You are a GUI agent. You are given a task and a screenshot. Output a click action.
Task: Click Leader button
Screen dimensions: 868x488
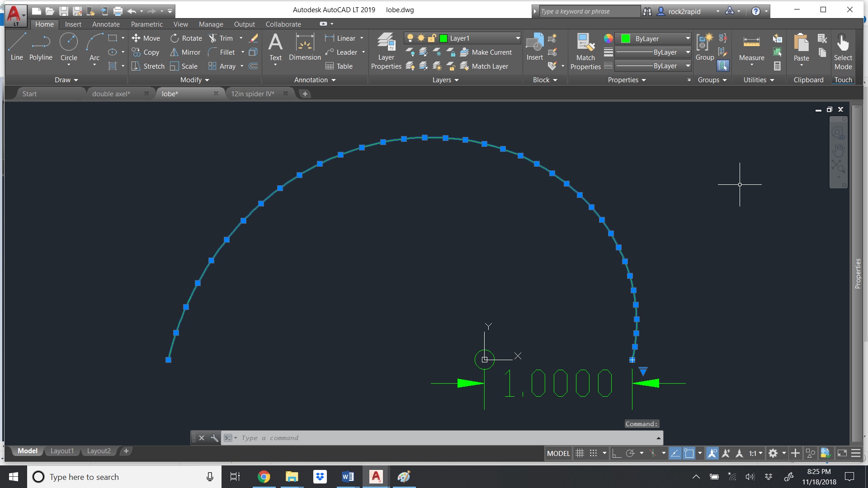(x=341, y=52)
